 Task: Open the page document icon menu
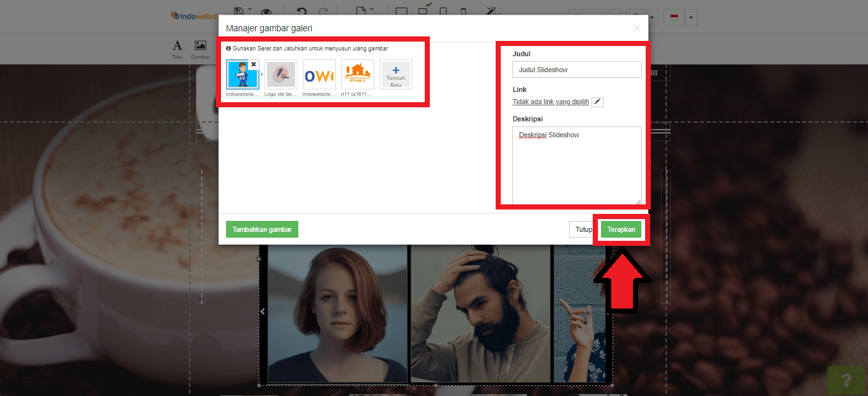pos(361,11)
